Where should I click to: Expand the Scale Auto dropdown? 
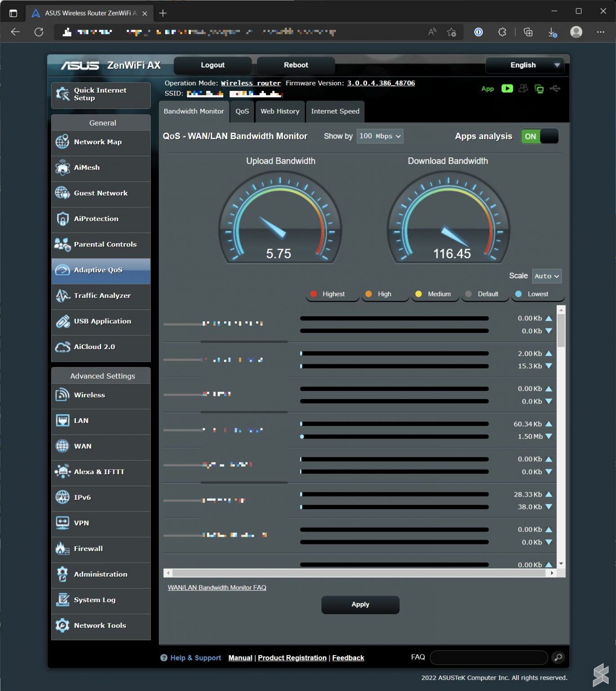pos(546,276)
